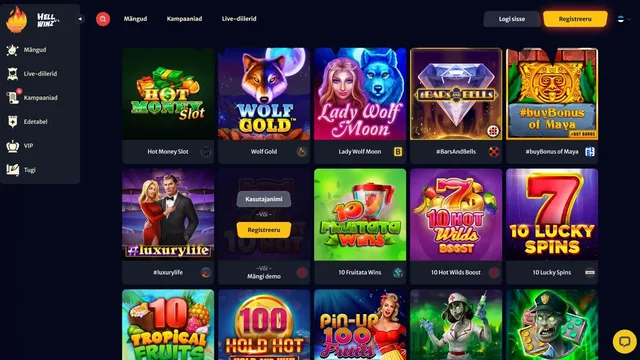Click the Hell Winz flame logo
The height and width of the screenshot is (360, 640).
pos(17,19)
